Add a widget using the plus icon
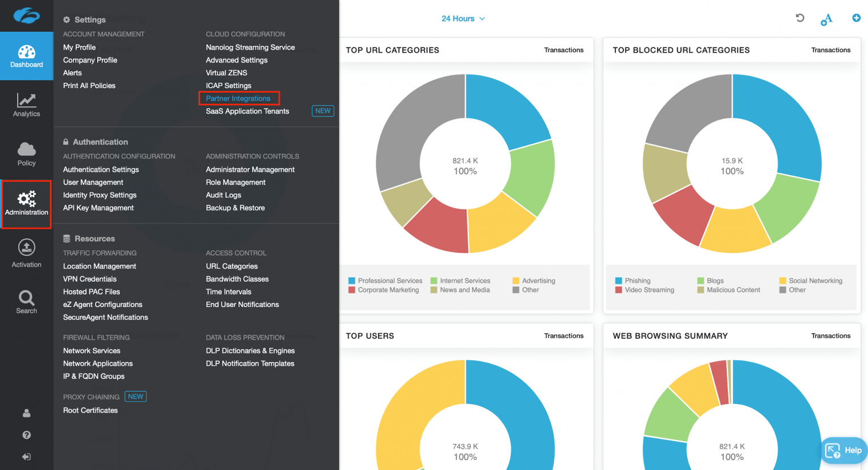 click(856, 18)
